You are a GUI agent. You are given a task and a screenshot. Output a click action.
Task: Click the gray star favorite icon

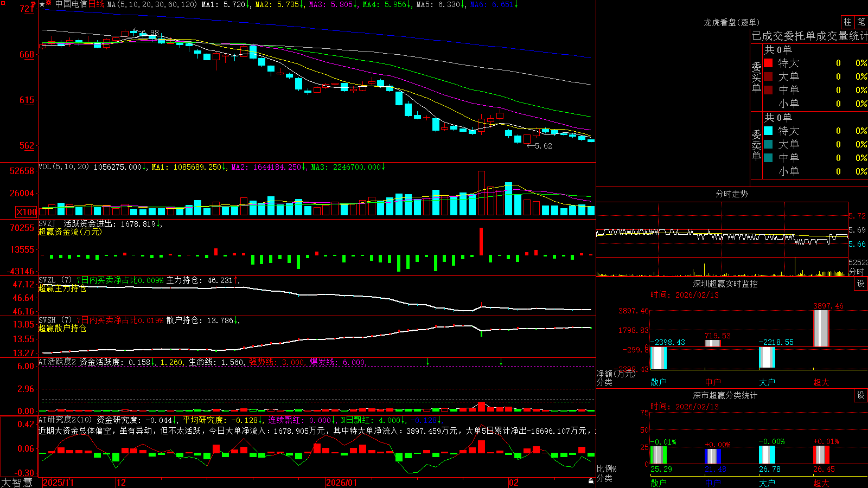(42, 4)
